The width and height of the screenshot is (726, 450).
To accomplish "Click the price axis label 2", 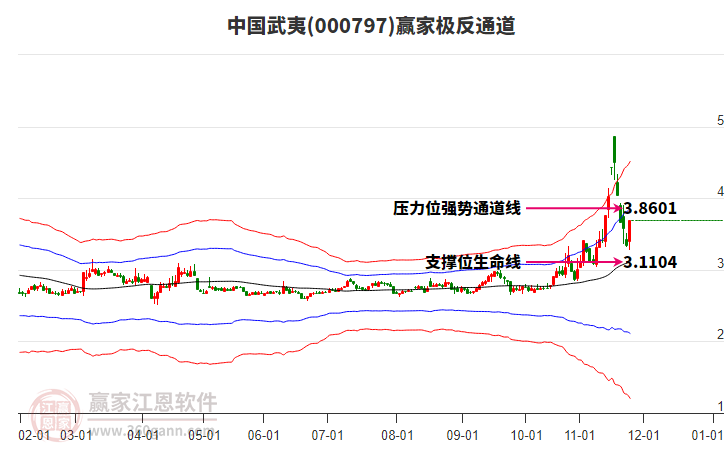I will tap(720, 334).
